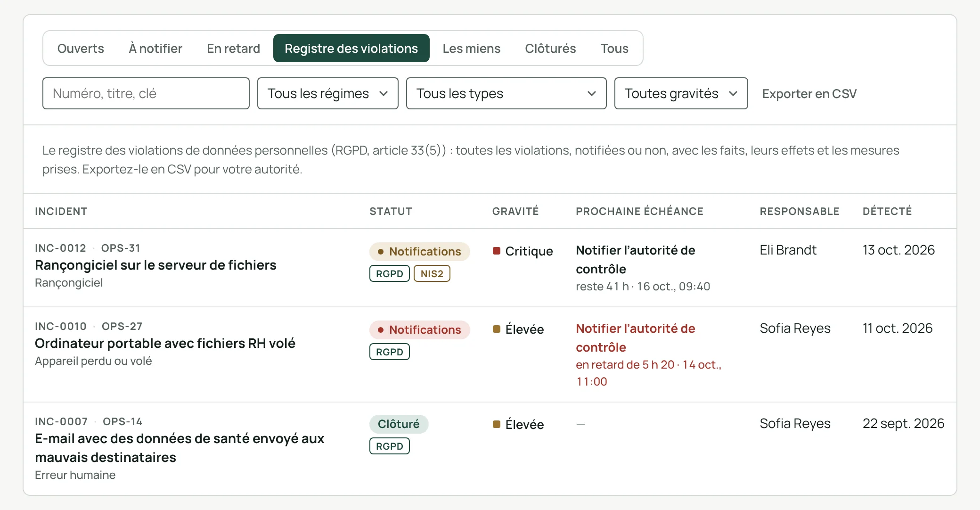Click Élevée severity in INC-0007 row

[x=518, y=424]
